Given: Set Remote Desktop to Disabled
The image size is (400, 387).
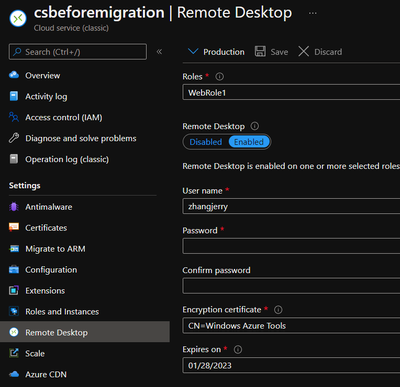Looking at the screenshot, I should click(206, 142).
